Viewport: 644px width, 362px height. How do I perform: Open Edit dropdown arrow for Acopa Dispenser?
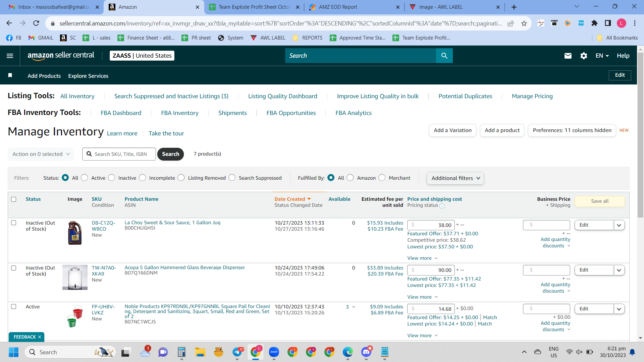[619, 270]
